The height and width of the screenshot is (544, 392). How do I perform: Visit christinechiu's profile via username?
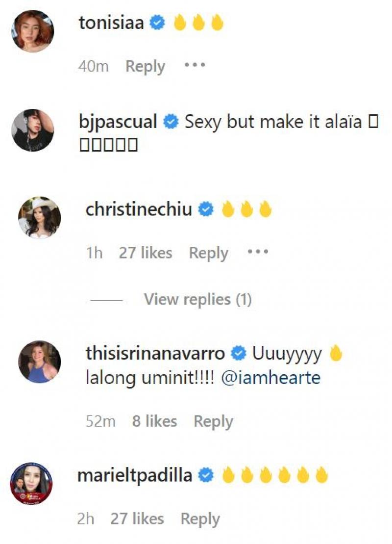tap(139, 209)
